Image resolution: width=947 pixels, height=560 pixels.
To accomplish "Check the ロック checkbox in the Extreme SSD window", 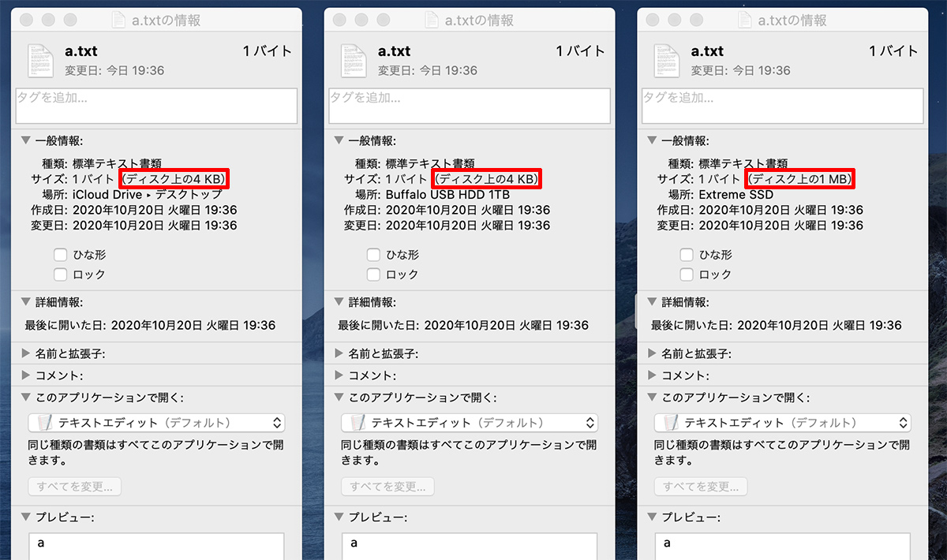I will tap(686, 274).
